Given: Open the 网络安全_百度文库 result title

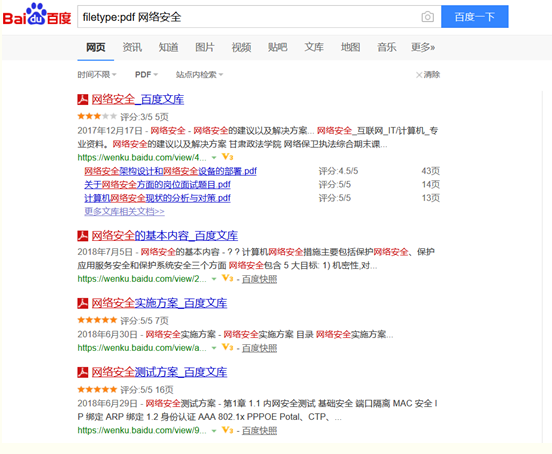Looking at the screenshot, I should click(x=138, y=100).
